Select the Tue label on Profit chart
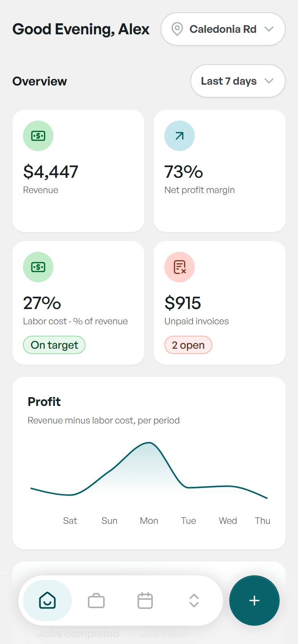Image resolution: width=298 pixels, height=644 pixels. point(188,521)
